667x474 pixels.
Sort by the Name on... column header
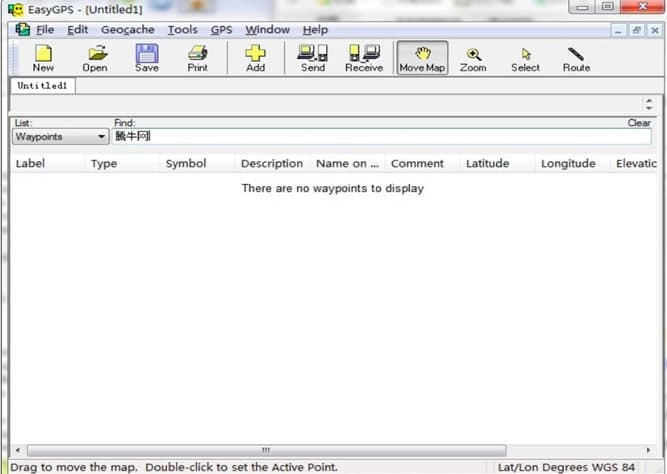pyautogui.click(x=347, y=163)
